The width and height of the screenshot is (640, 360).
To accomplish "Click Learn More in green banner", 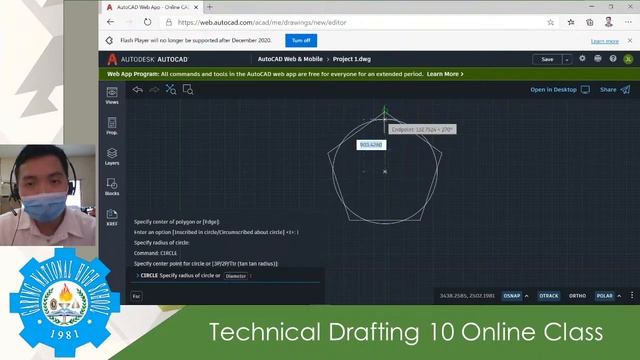I will coord(445,74).
